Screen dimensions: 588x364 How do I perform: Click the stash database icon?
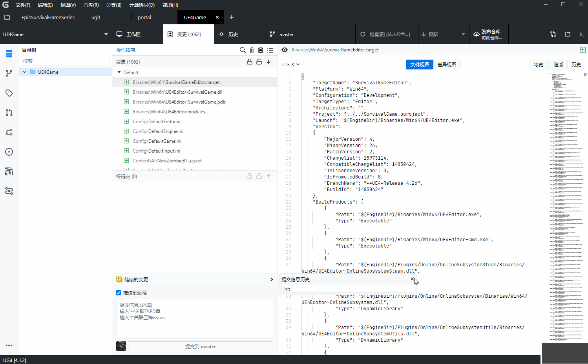(x=261, y=50)
